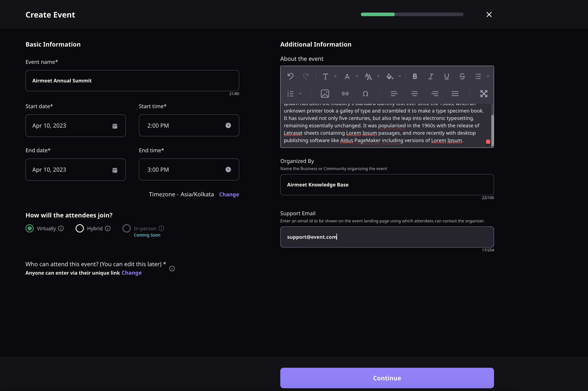
Task: Change who can attend the event
Action: pyautogui.click(x=132, y=273)
